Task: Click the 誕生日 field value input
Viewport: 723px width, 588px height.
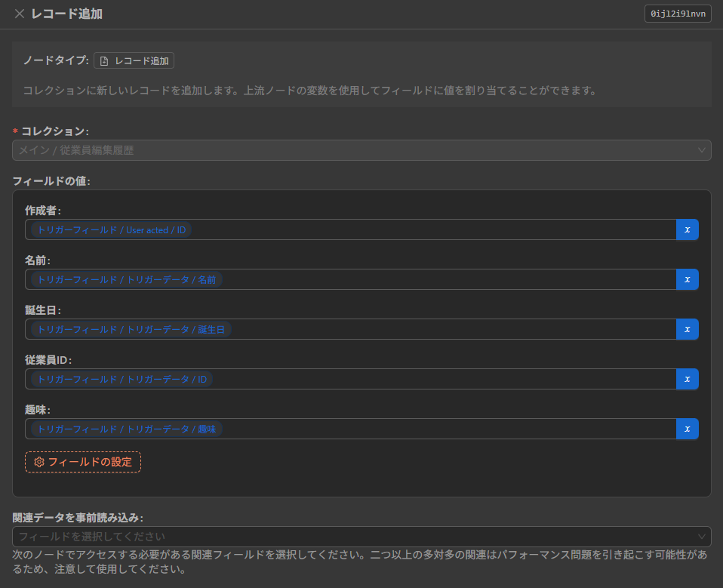Action: click(x=350, y=329)
